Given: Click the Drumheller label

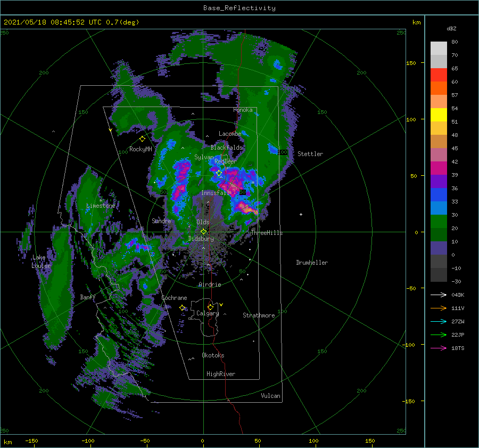Looking at the screenshot, I should coord(312,263).
